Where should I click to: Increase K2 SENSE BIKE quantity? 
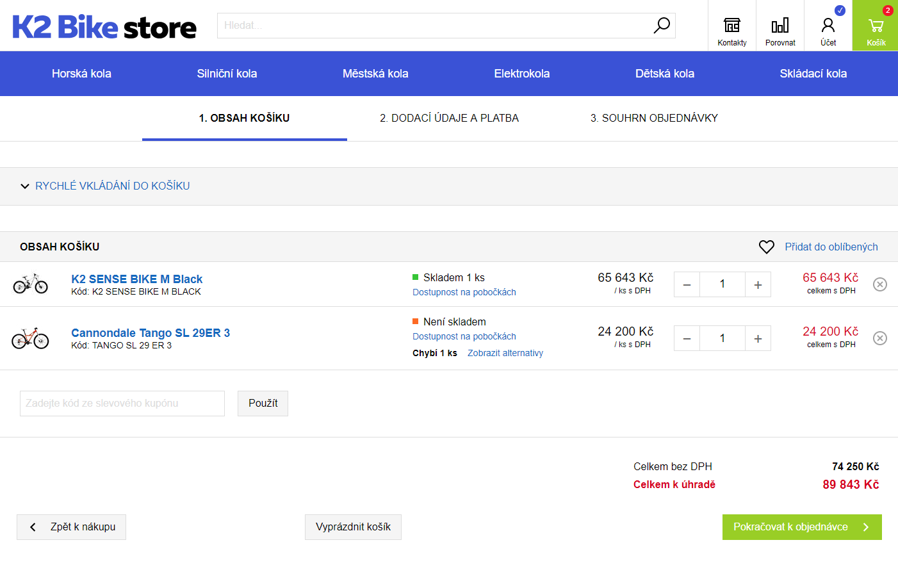coord(758,284)
